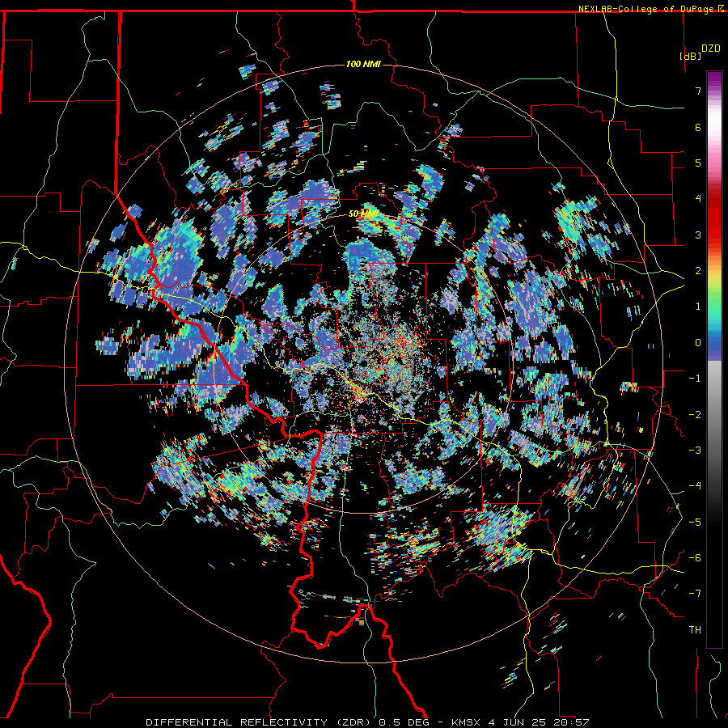Click the -1 value on color scale
728x728 pixels.
[x=695, y=379]
